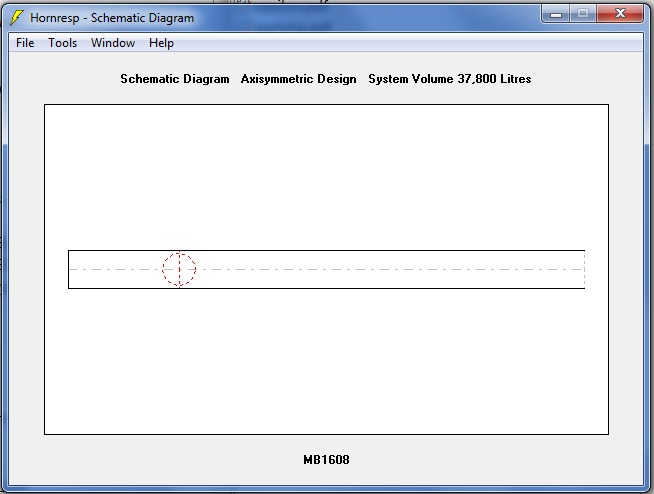The image size is (654, 494).
Task: Click the disabled maximize button
Action: (x=583, y=14)
